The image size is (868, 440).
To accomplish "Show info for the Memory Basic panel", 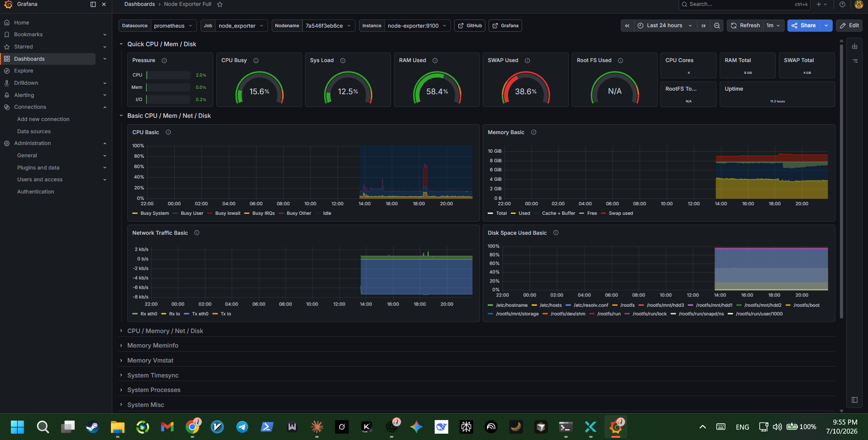I will click(534, 132).
